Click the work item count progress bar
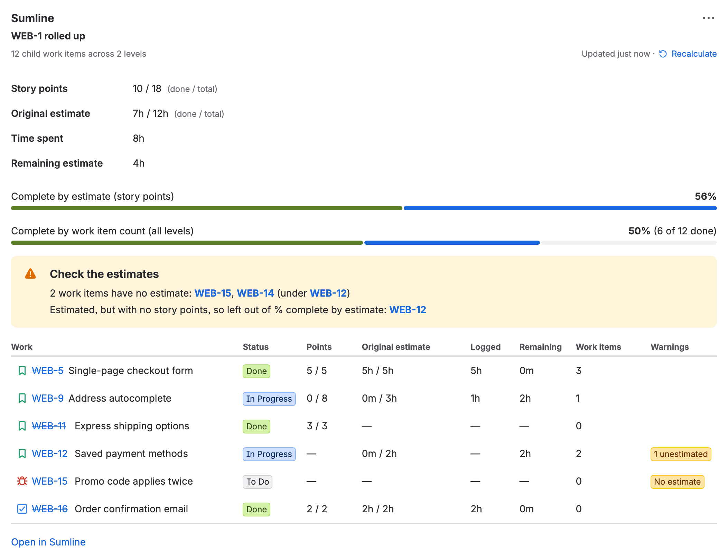 click(x=364, y=243)
